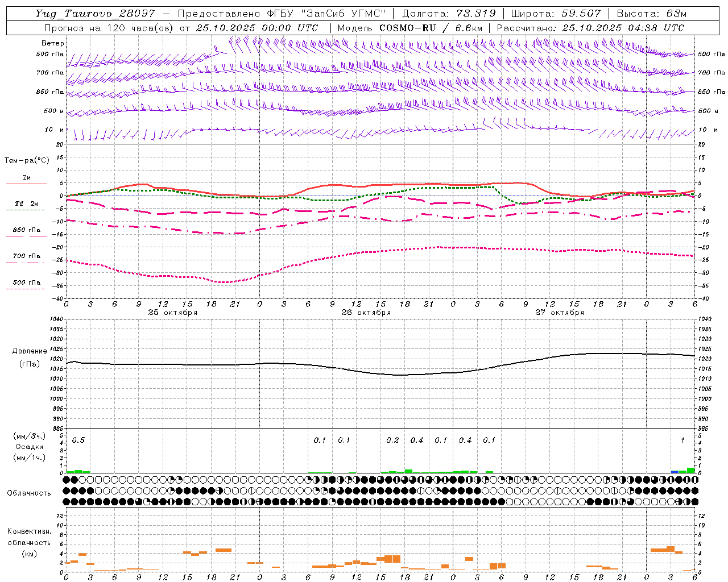Click the (мм/3ч.) precipitation unit label
Screen dimensions: 728x582
(30, 436)
